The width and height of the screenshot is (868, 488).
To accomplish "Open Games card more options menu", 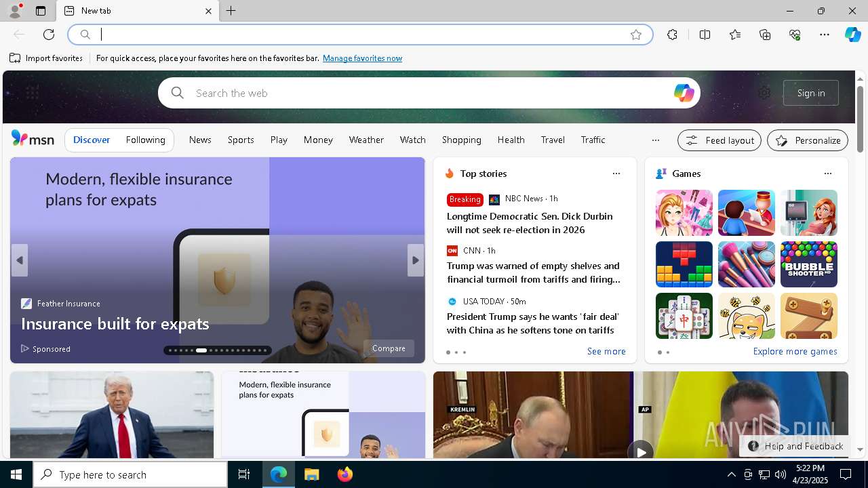I will pyautogui.click(x=828, y=174).
